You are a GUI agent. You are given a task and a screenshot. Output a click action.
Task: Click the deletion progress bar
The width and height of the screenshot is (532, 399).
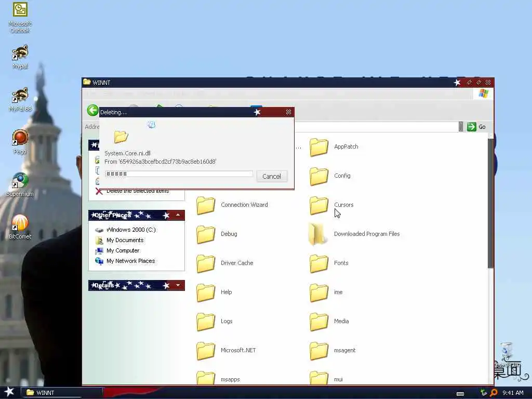click(179, 174)
